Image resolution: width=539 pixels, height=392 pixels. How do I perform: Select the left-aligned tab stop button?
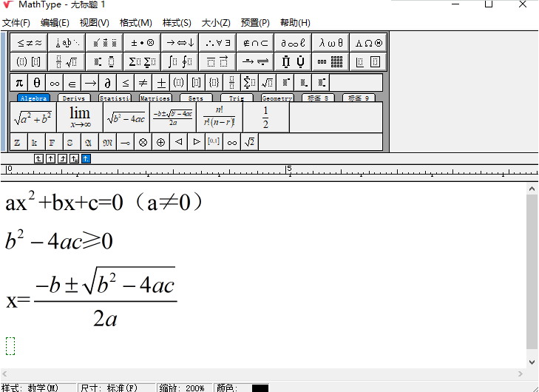38,158
